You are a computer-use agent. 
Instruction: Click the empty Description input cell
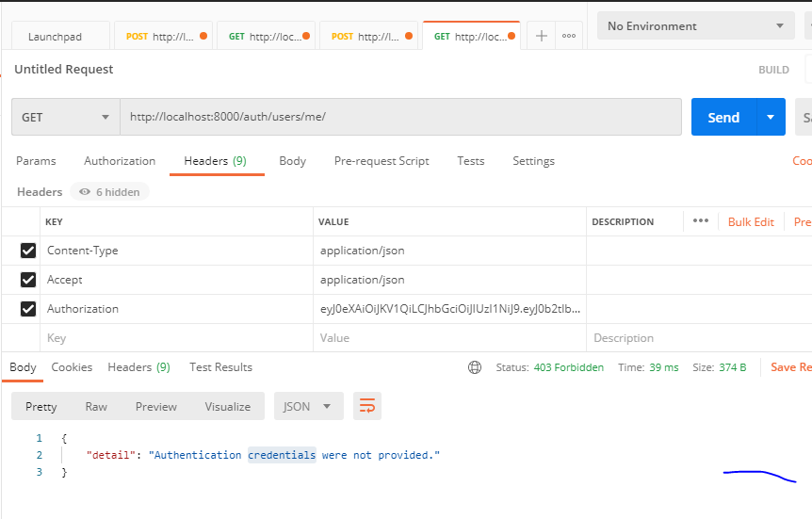coord(699,338)
